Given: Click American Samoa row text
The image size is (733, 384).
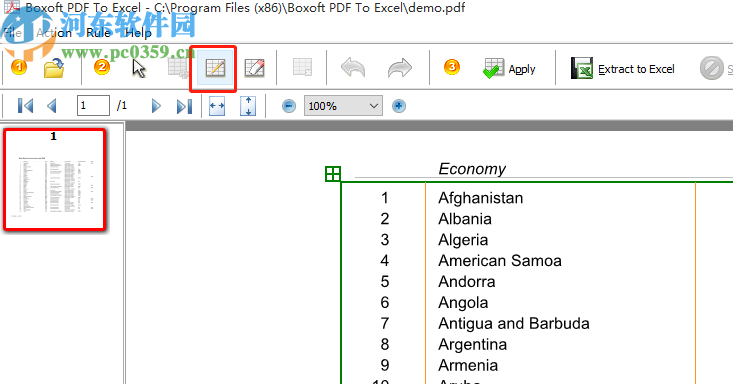Looking at the screenshot, I should (500, 261).
